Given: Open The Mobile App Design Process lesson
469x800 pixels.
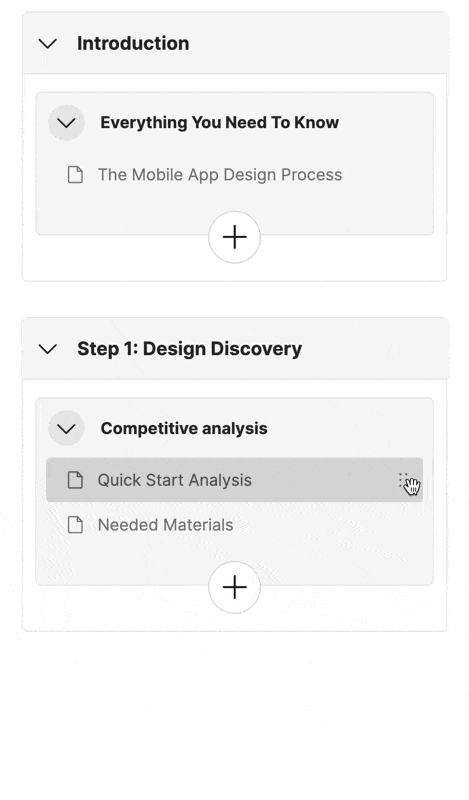Looking at the screenshot, I should point(220,174).
